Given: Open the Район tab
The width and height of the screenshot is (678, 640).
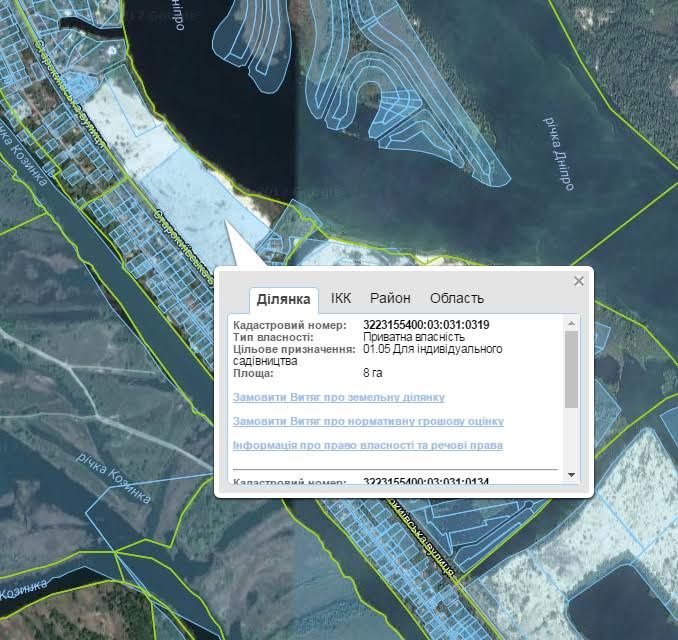Looking at the screenshot, I should [390, 298].
